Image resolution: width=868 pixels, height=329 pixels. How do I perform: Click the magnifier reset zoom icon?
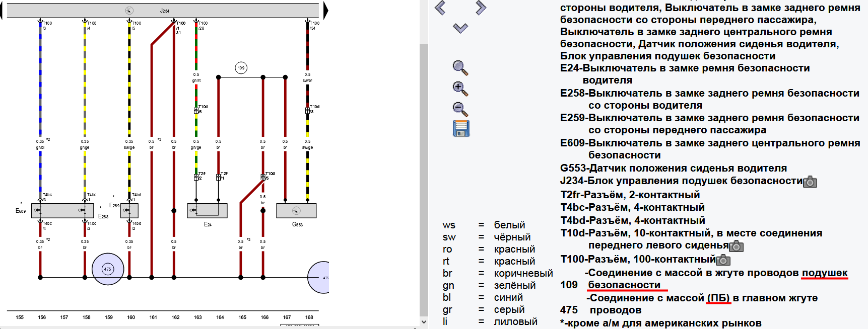coord(460,68)
